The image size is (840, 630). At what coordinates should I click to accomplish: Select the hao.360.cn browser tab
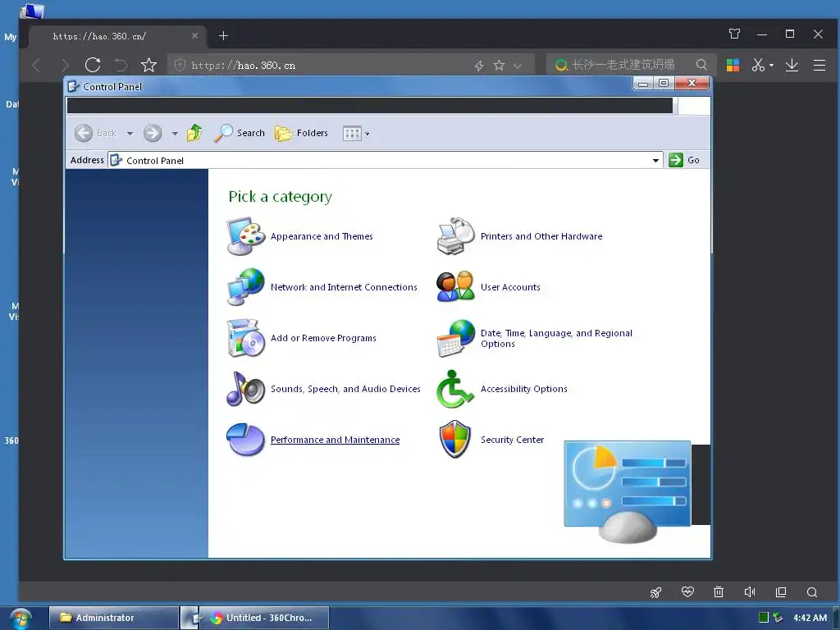pyautogui.click(x=116, y=36)
